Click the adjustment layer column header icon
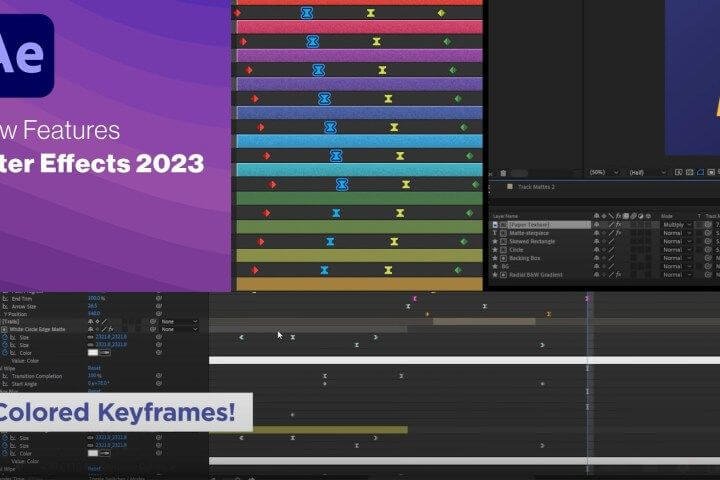 coord(641,216)
